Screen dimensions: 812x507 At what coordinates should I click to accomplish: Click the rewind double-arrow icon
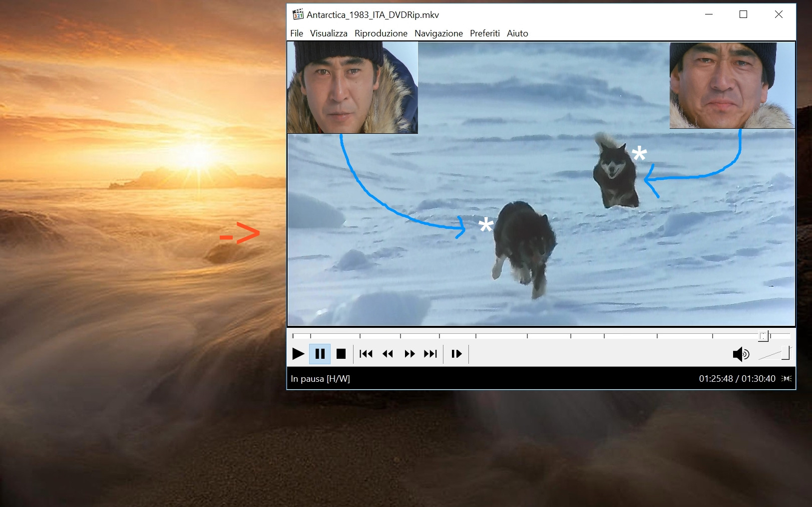click(388, 354)
